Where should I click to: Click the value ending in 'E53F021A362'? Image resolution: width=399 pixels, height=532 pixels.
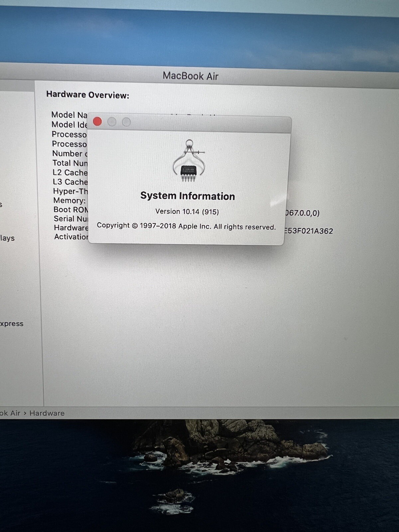(x=309, y=231)
